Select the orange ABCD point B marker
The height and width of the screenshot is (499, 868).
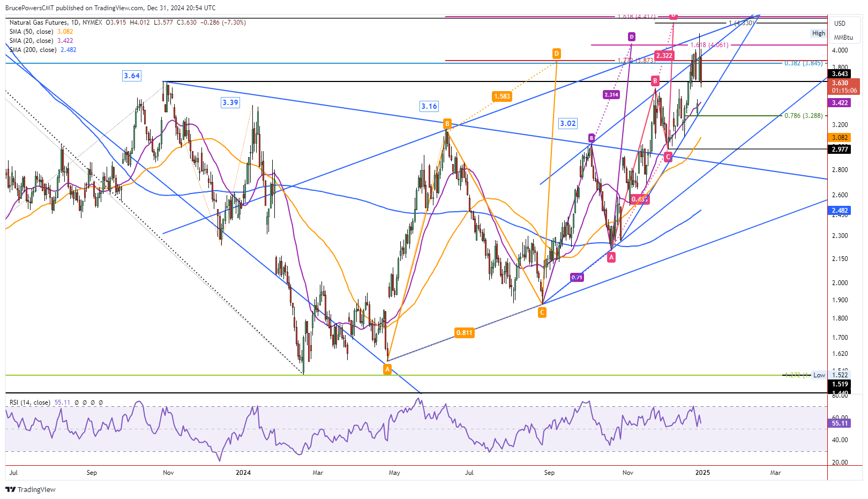point(447,124)
